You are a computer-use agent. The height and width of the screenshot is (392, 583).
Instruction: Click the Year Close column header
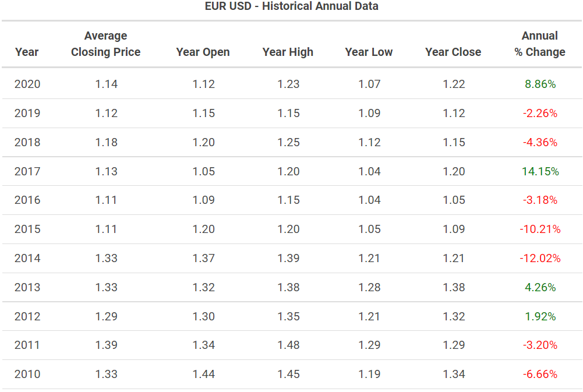pyautogui.click(x=453, y=52)
